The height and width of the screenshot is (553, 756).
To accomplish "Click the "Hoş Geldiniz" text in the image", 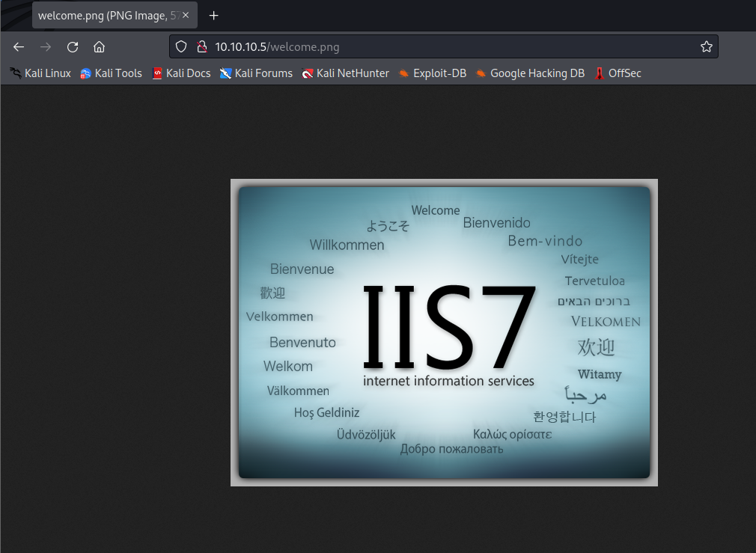I will click(x=326, y=413).
